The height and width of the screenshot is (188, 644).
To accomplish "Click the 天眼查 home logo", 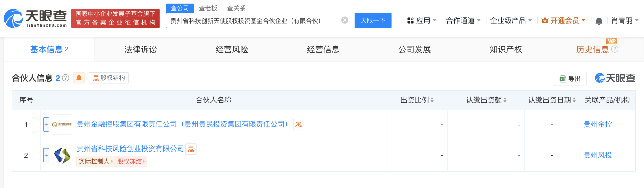I will point(35,18).
